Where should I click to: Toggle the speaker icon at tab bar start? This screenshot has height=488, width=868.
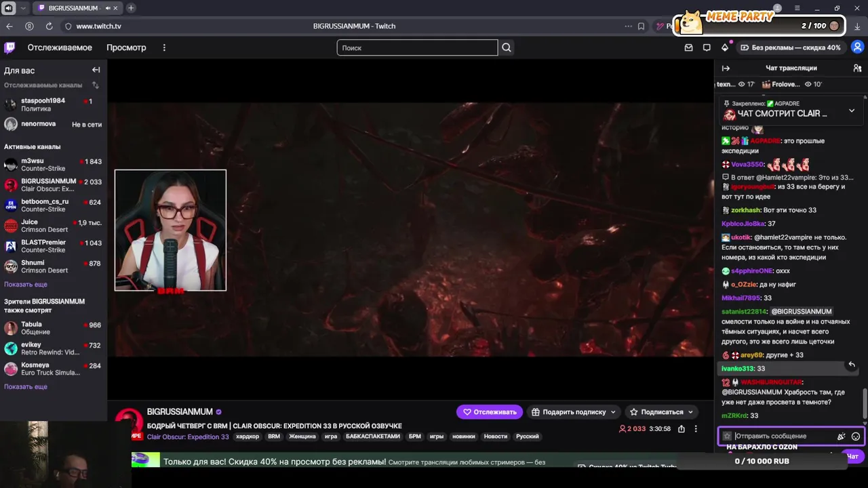point(8,8)
